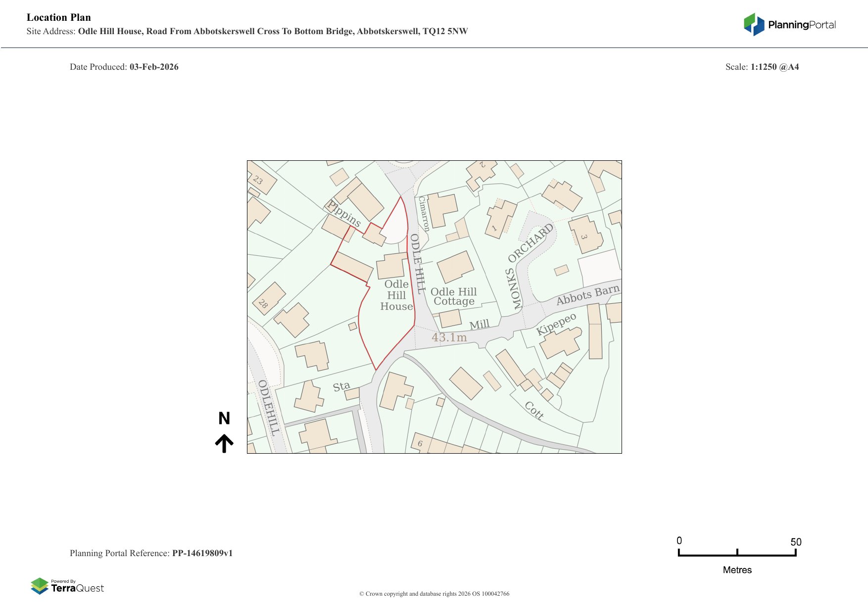Select the Odle Hill Cottage label

tap(454, 296)
